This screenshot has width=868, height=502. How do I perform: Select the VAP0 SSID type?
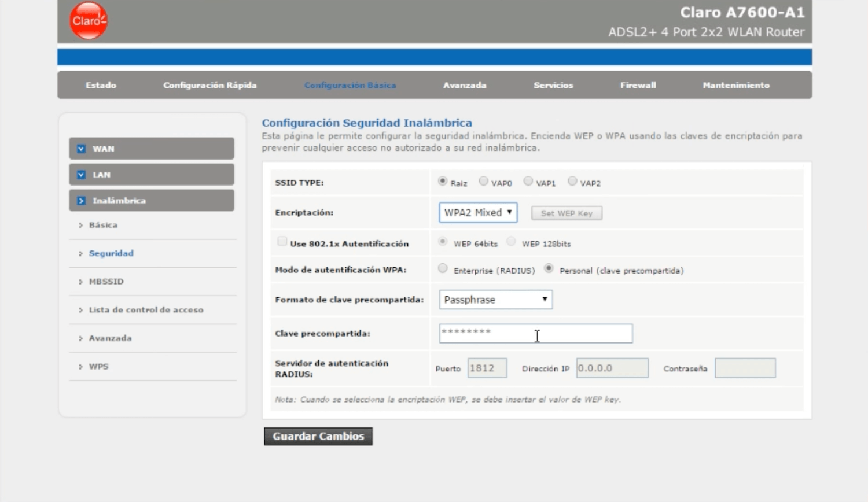pyautogui.click(x=483, y=182)
